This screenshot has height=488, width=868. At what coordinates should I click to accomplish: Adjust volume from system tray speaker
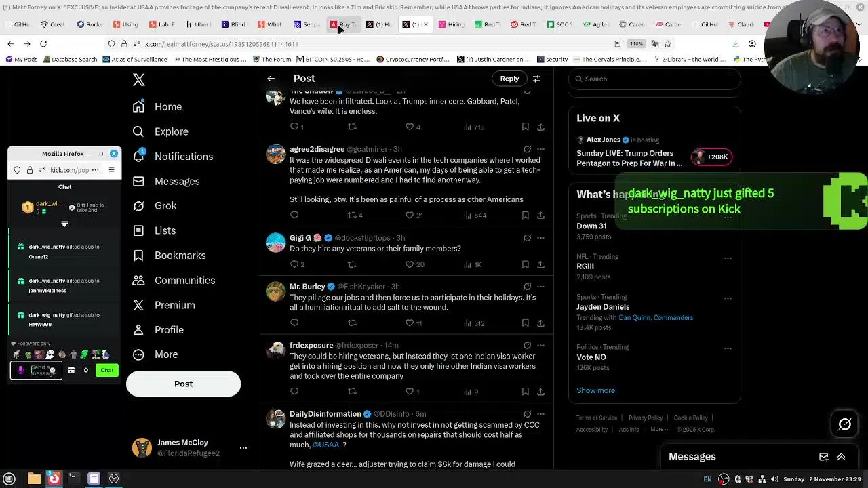pos(774,479)
